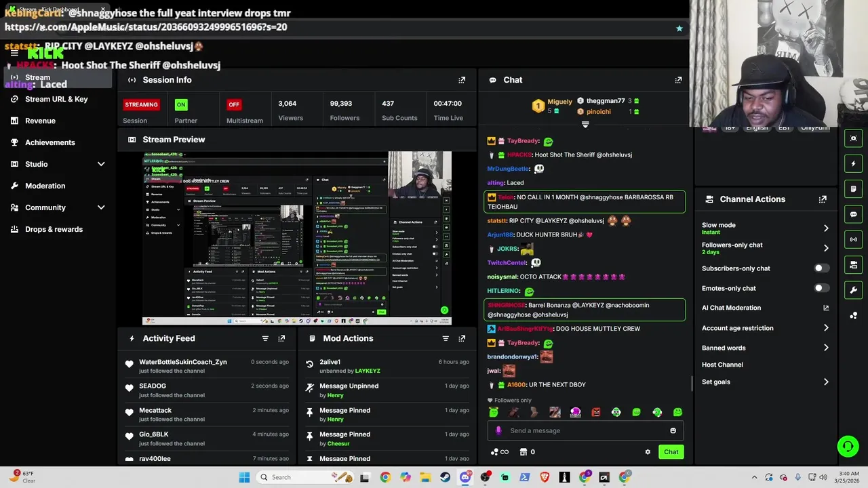The width and height of the screenshot is (868, 488).
Task: Pop out the Stream Preview panel
Action: [462, 140]
